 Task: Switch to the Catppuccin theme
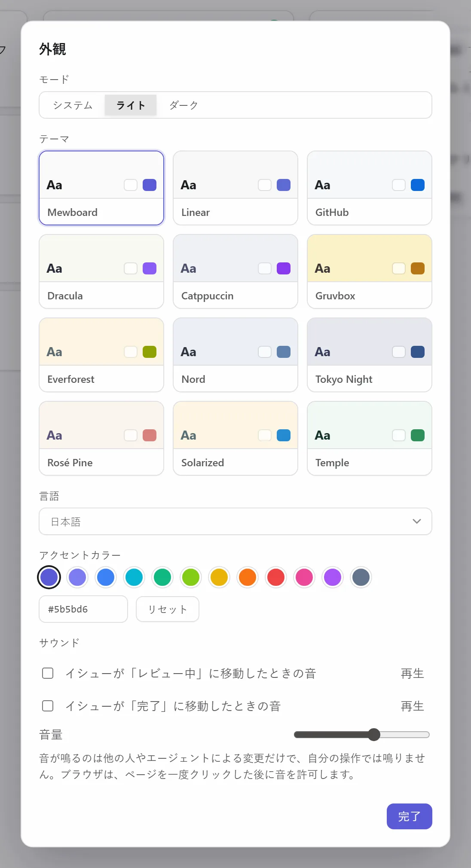pos(235,271)
